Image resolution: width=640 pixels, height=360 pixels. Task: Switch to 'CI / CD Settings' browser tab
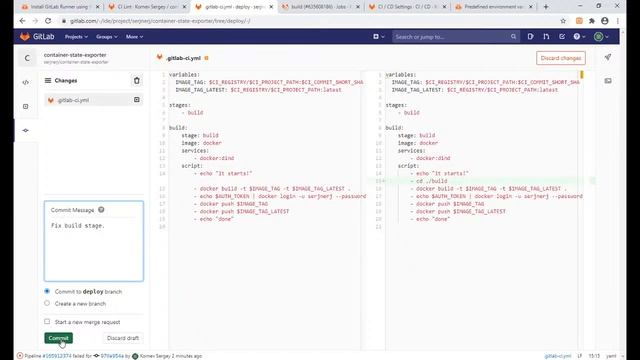[x=407, y=7]
